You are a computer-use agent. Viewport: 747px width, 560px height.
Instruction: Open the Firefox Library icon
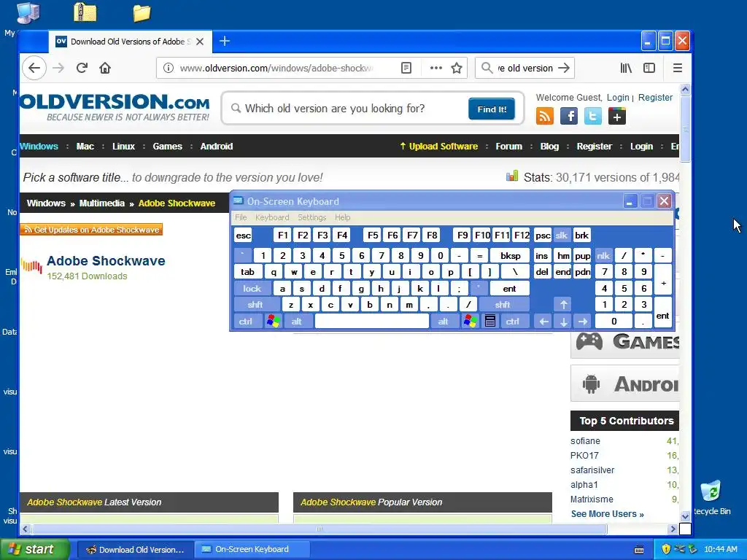[x=626, y=68]
